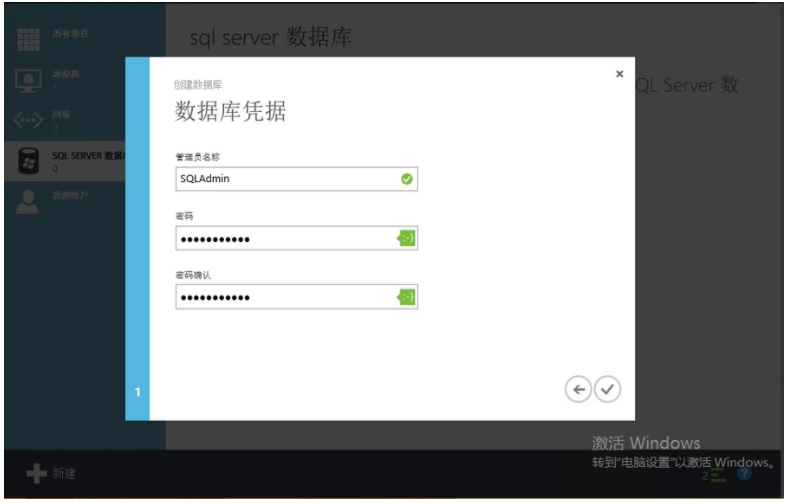Image resolution: width=787 pixels, height=504 pixels.
Task: Click the help question mark icon
Action: 744,474
